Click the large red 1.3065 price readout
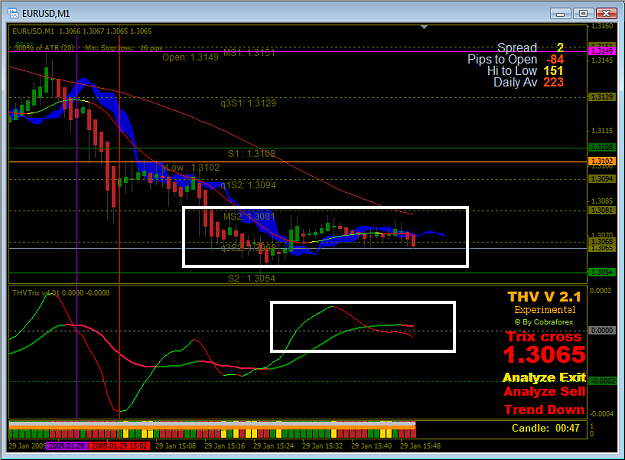625x460 pixels. point(544,355)
